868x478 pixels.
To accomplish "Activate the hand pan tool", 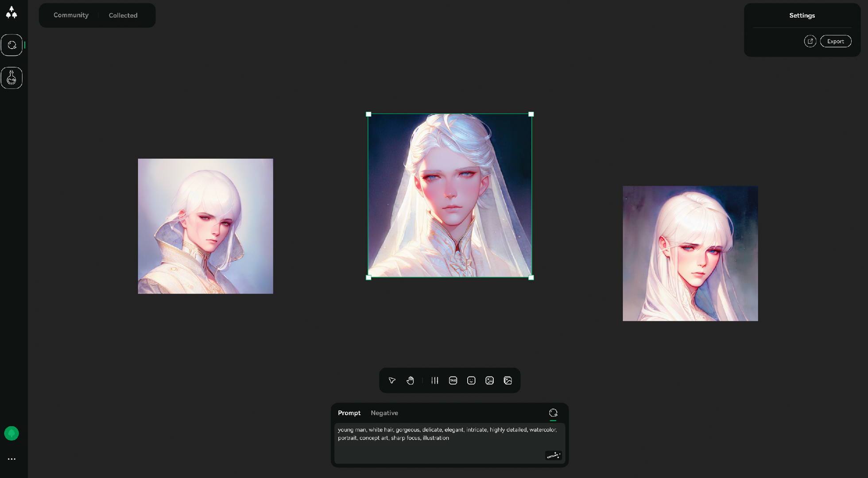I will coord(410,381).
